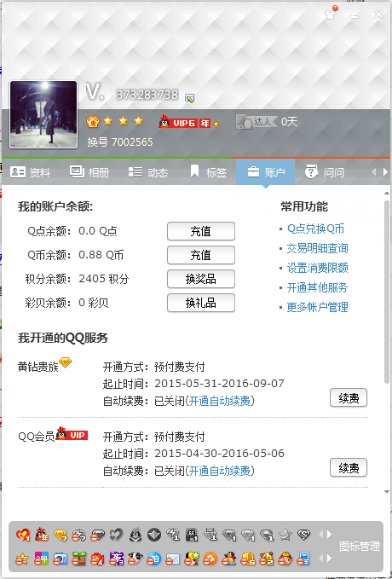Open the 开通其他服务 link
This screenshot has width=392, height=579.
[x=318, y=287]
